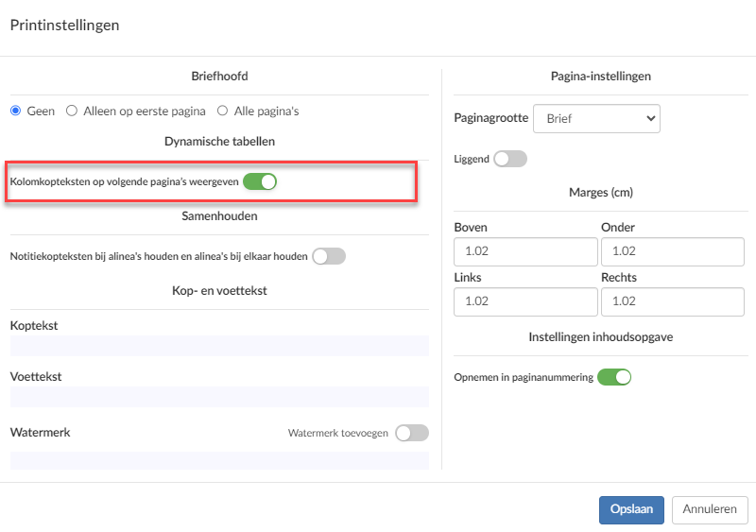Choose Alleen op eerste pagina option

click(x=72, y=111)
